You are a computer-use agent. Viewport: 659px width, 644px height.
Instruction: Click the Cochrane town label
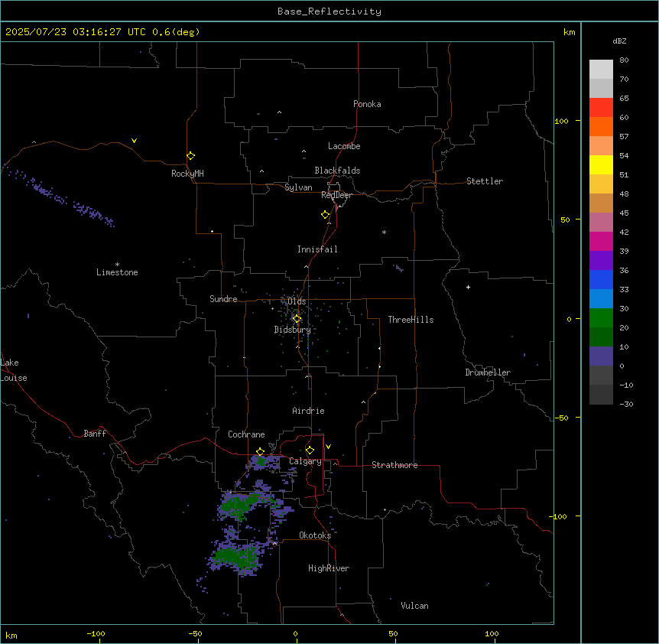coord(246,434)
